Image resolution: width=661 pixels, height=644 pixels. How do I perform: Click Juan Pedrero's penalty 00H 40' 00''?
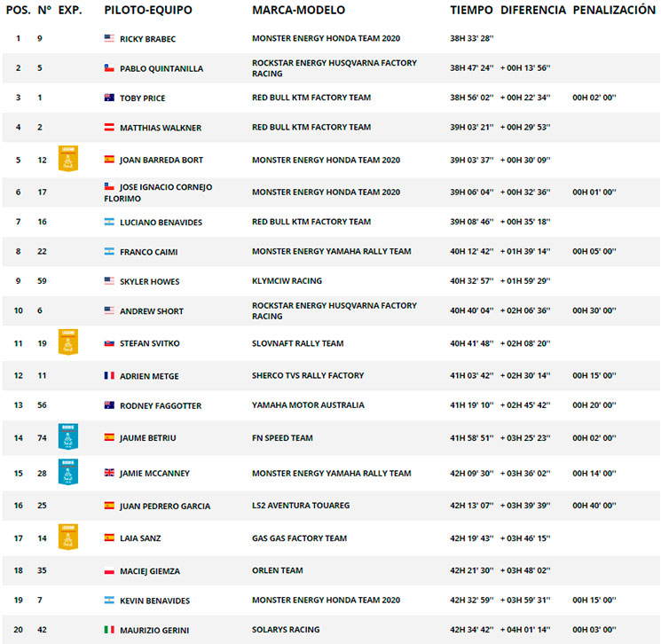pos(594,506)
